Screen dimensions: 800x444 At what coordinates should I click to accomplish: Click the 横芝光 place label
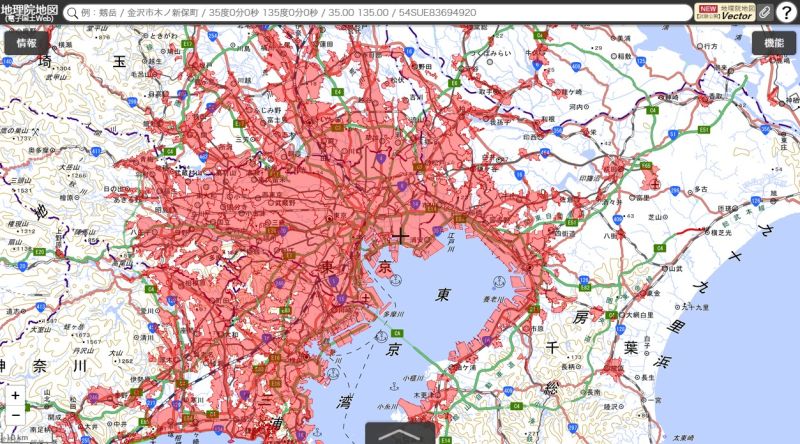click(721, 232)
